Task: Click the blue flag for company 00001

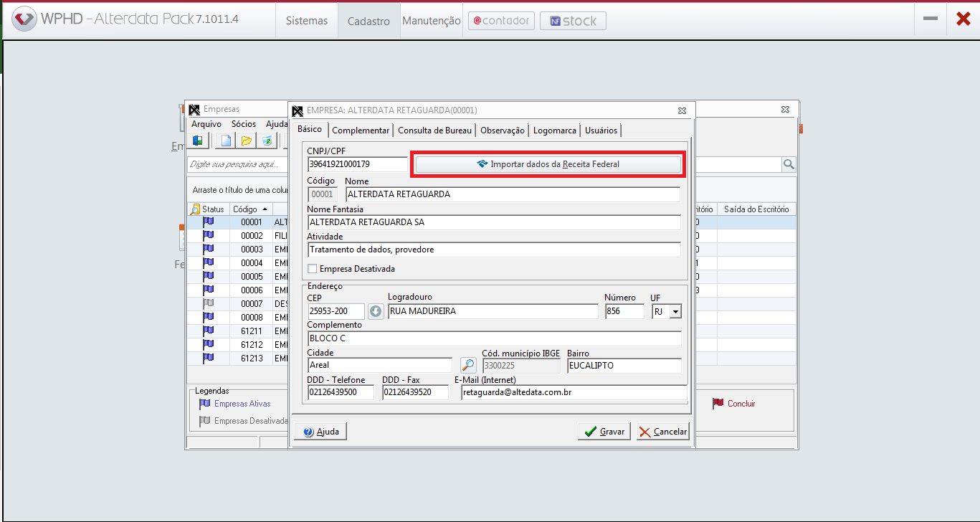Action: 208,222
